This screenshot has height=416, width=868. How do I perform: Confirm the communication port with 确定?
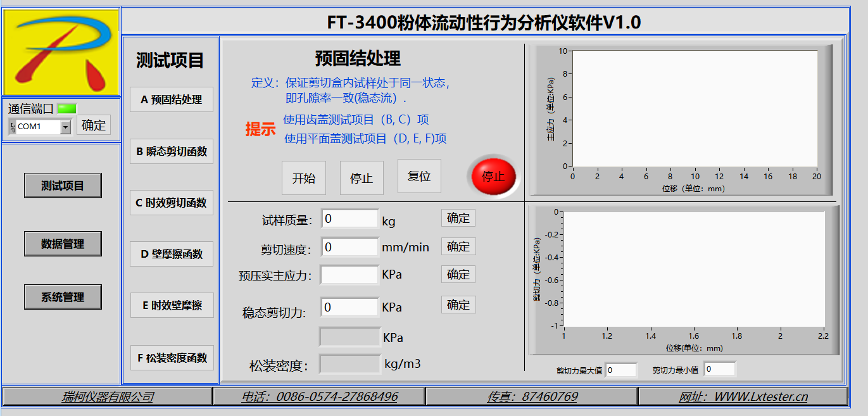[94, 125]
